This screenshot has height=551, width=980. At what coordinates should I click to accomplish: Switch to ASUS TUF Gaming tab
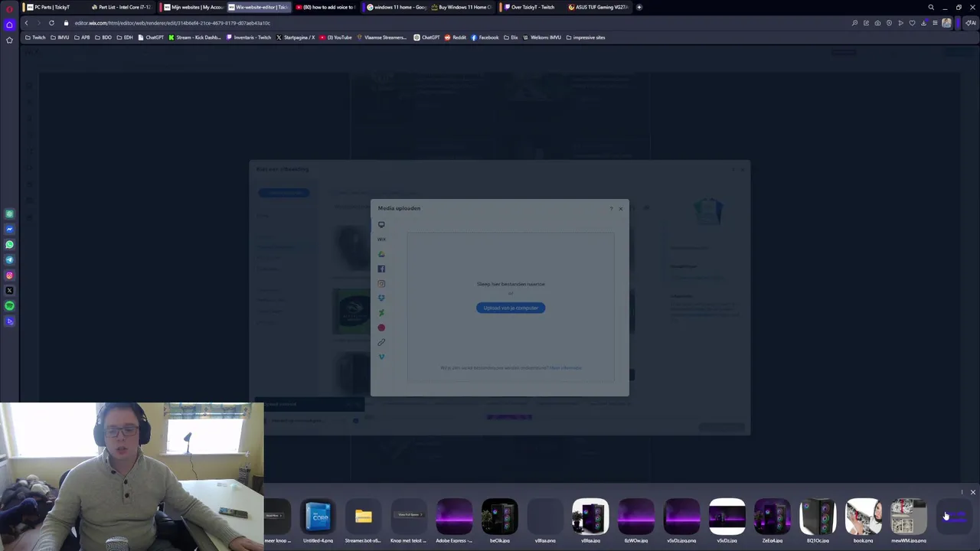598,7
